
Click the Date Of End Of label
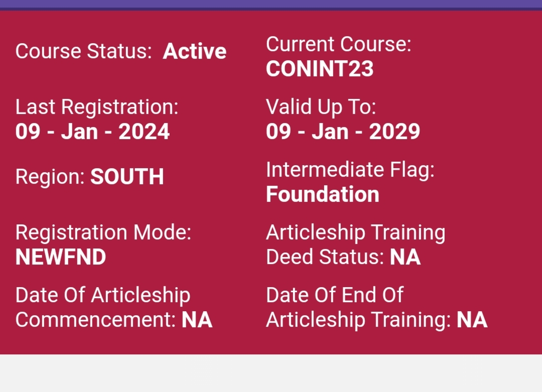(334, 295)
